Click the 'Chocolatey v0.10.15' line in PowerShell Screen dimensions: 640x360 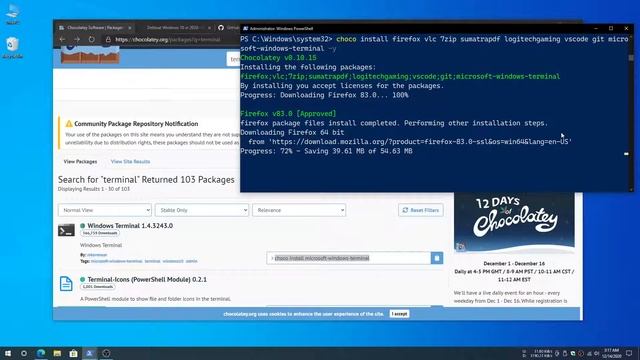click(278, 58)
